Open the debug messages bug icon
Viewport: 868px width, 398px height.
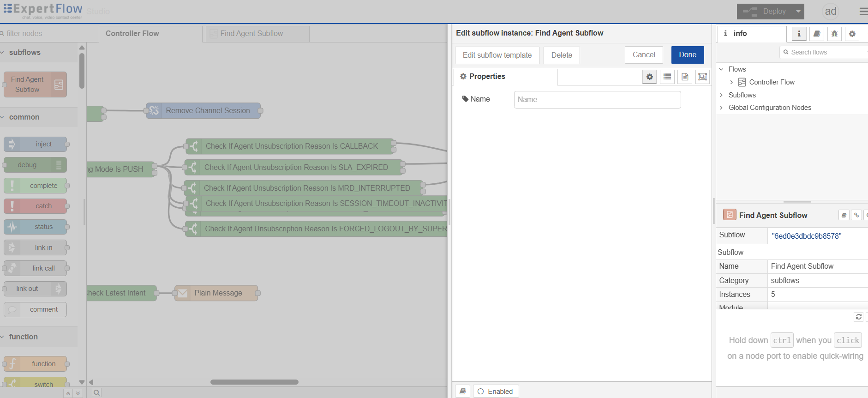pos(834,34)
